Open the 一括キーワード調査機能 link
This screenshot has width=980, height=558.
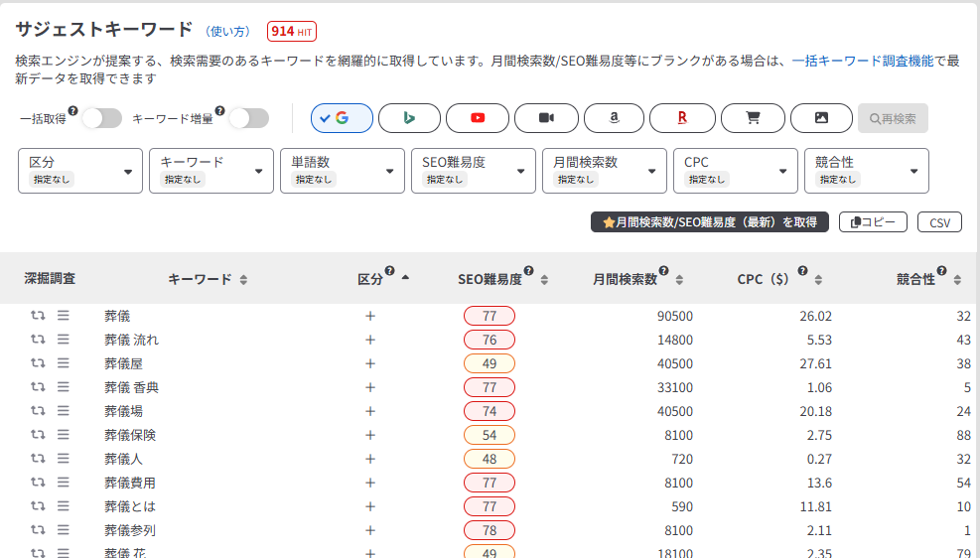click(862, 61)
